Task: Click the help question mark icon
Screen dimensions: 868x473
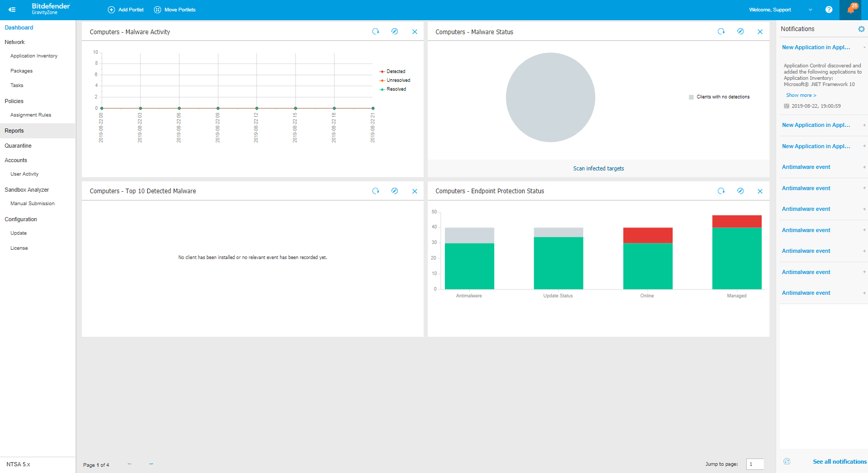Action: (x=829, y=10)
